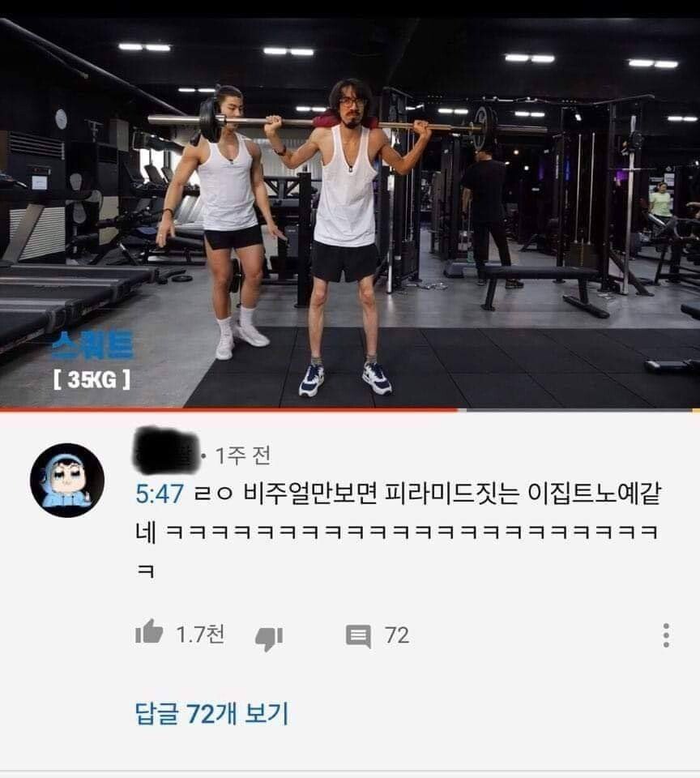Open the three-dot comment options menu
This screenshot has height=778, width=700.
666,635
